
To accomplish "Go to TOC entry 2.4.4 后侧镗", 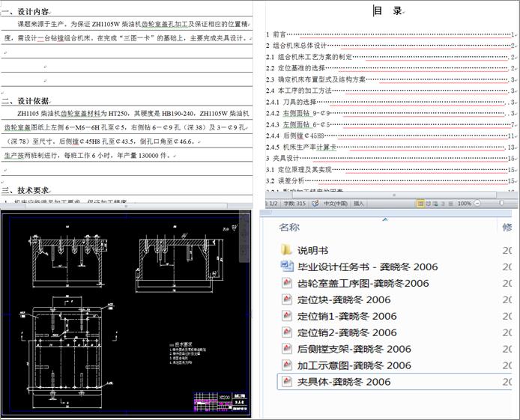I will click(390, 136).
